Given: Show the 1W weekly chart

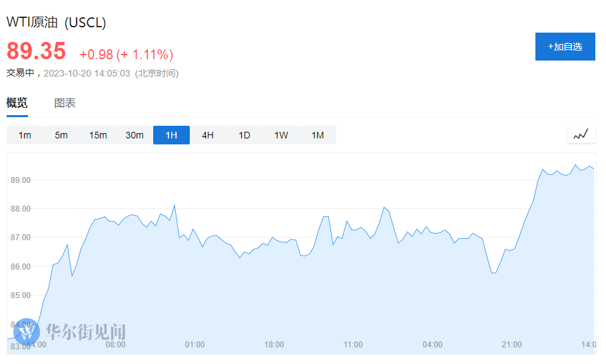Looking at the screenshot, I should coord(281,135).
